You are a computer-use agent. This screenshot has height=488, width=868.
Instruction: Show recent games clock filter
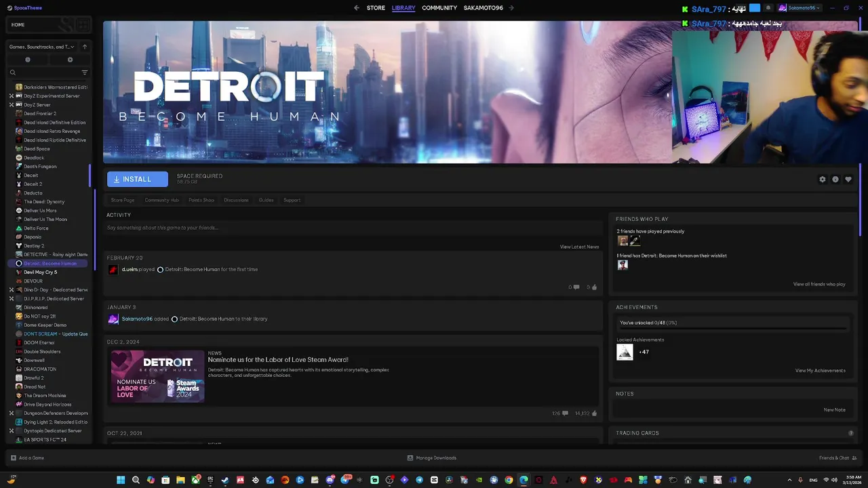point(28,60)
